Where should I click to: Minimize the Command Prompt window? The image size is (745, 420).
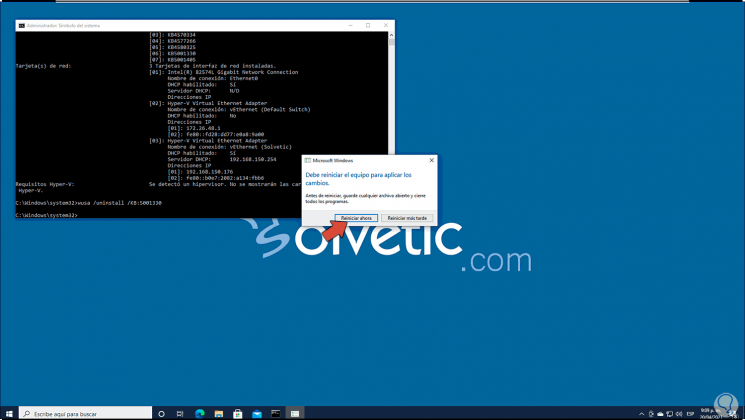pos(351,25)
